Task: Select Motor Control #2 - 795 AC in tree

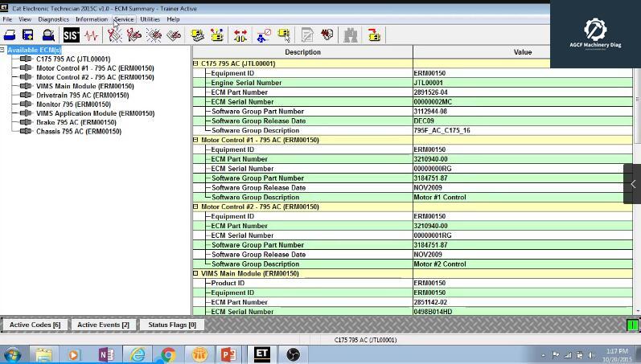Action: coord(95,77)
